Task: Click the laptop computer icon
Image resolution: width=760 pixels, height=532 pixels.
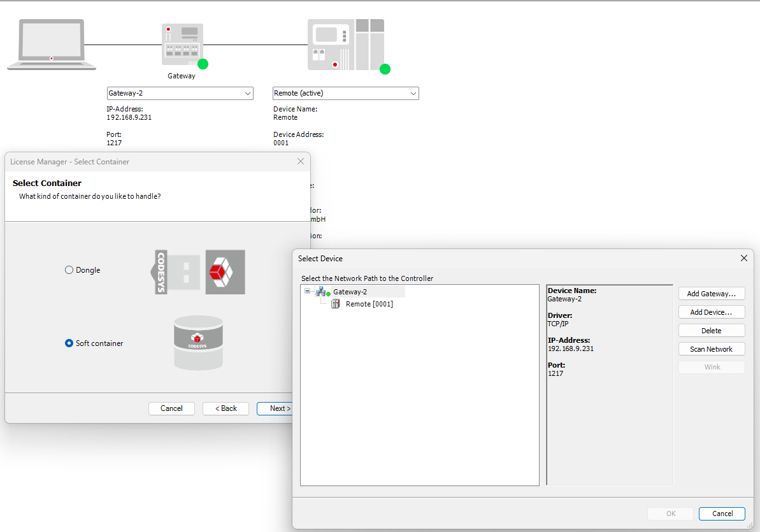Action: (x=52, y=45)
